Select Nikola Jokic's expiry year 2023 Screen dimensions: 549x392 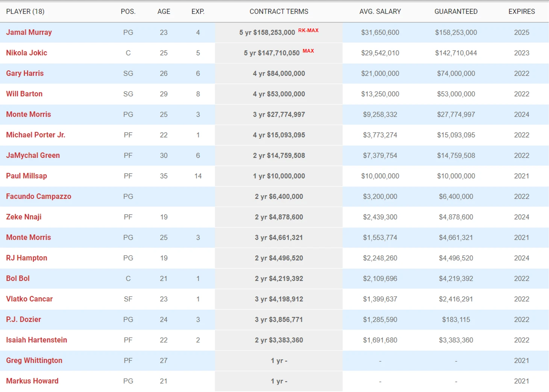[522, 53]
